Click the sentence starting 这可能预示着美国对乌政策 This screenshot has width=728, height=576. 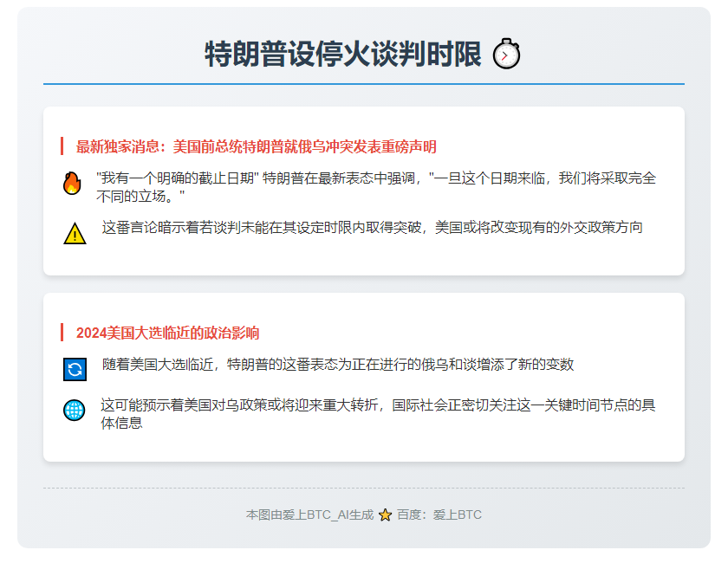[x=378, y=414]
